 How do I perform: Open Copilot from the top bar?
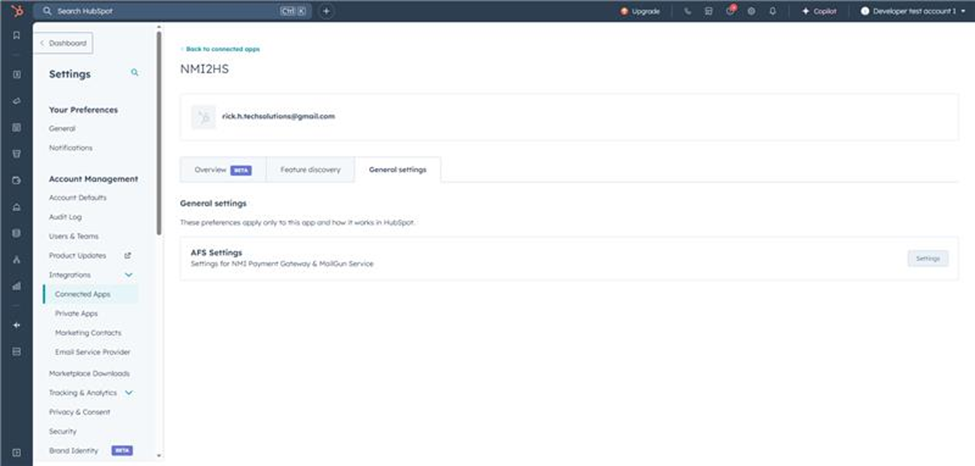coord(819,11)
